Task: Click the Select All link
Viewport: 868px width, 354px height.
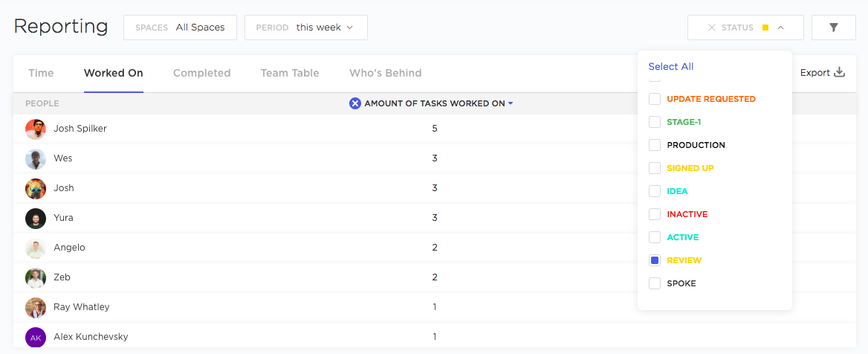Action: (670, 66)
